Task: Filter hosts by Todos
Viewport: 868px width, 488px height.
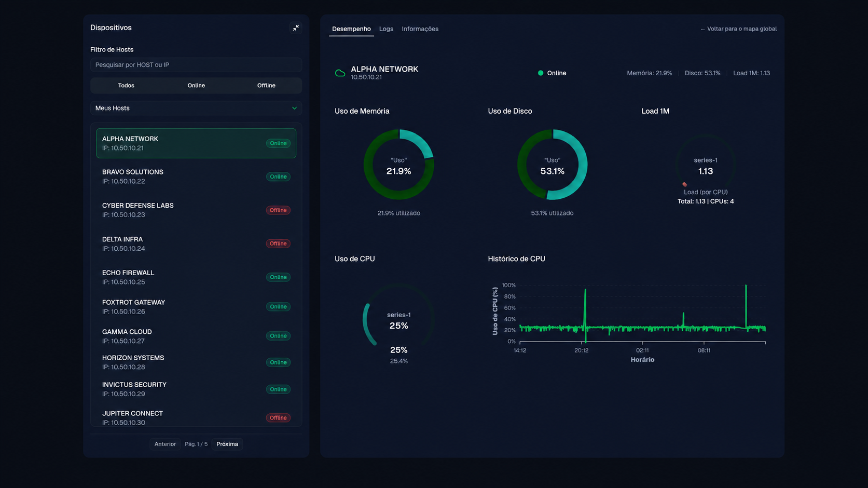Action: 126,86
